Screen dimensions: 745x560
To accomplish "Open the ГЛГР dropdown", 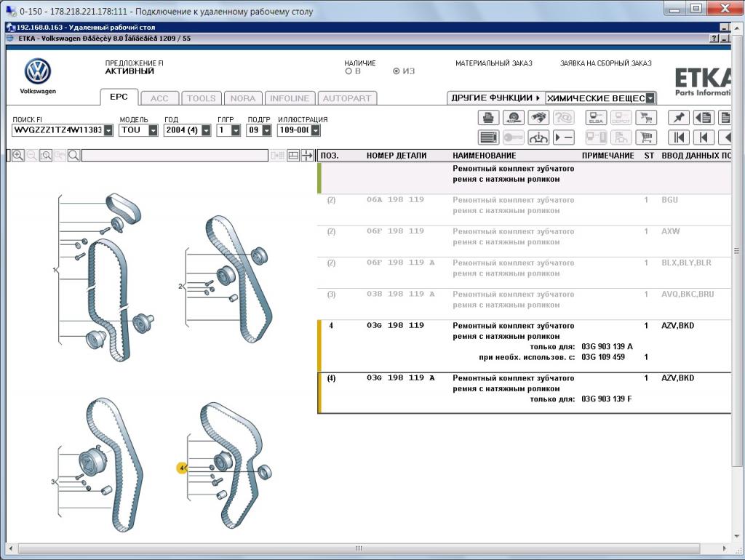I will [x=236, y=130].
